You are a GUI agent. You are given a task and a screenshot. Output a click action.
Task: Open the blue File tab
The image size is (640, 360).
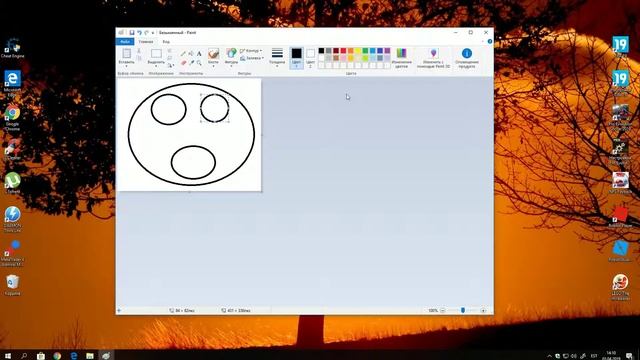click(125, 41)
